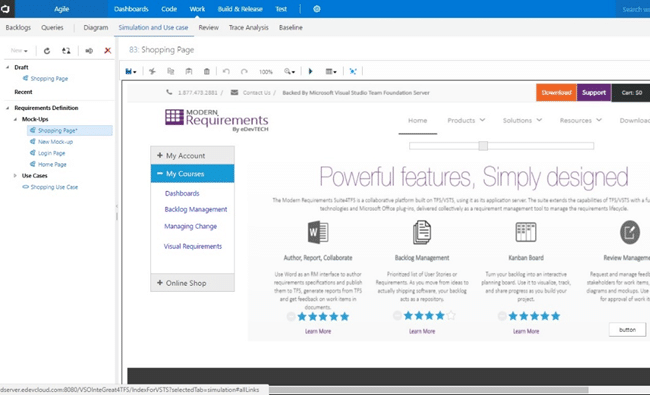The image size is (650, 395).
Task: Collapse the Requirements Definition node
Action: click(7, 108)
